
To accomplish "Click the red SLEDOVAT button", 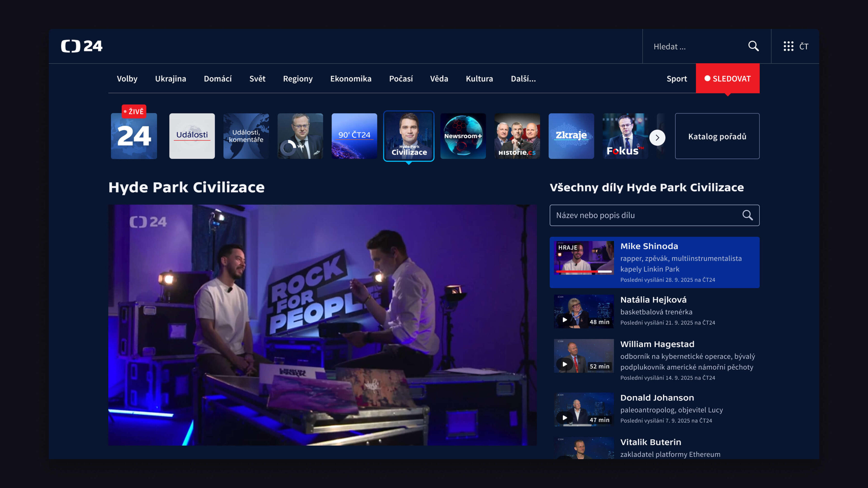I will click(727, 79).
